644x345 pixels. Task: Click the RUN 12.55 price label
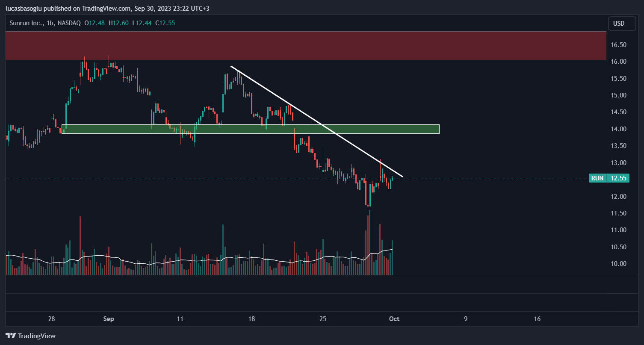609,178
